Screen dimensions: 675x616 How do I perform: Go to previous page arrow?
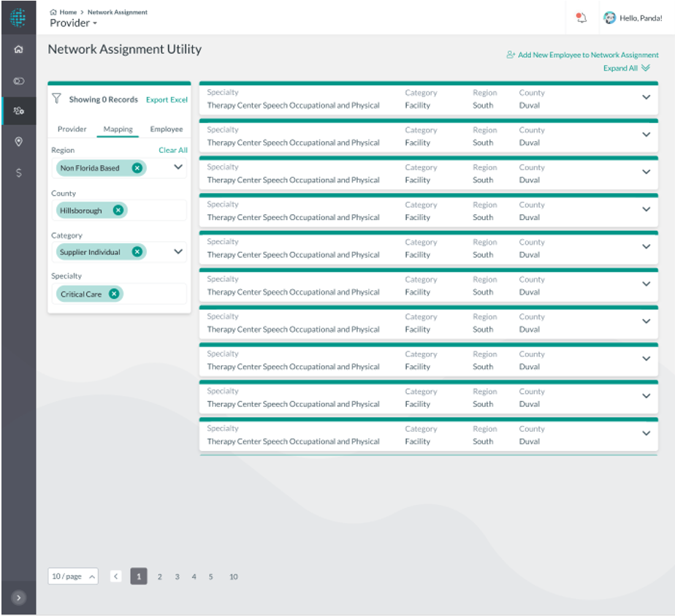116,577
